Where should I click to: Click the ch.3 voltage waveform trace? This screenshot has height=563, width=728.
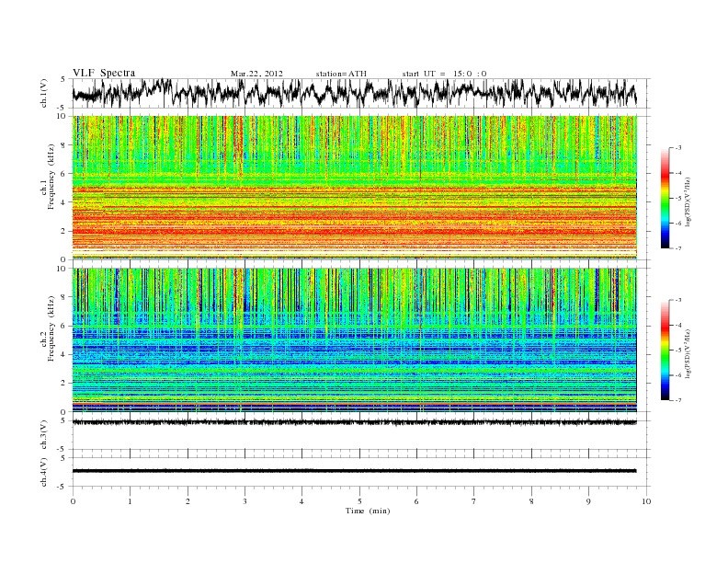354,422
